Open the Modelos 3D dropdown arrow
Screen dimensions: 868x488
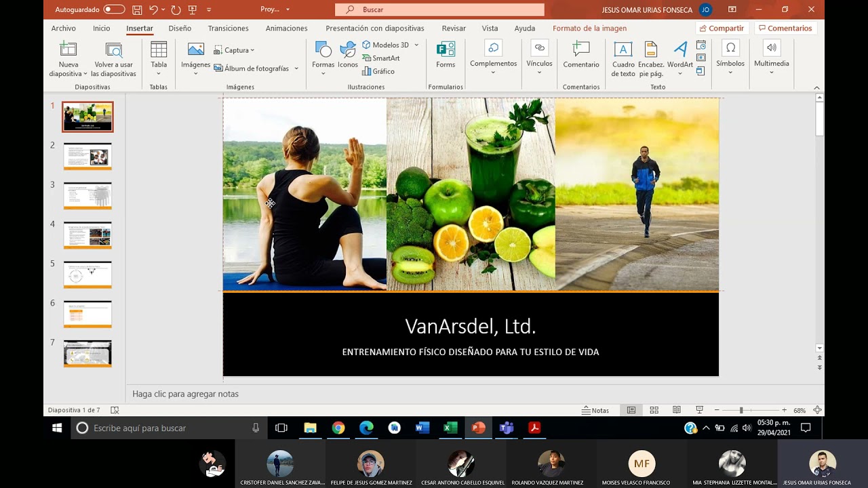[x=416, y=45]
